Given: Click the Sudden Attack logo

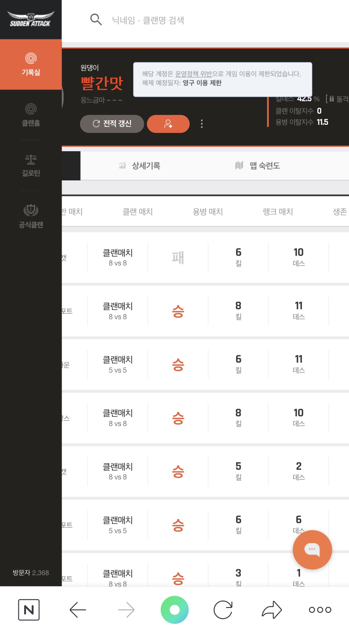Looking at the screenshot, I should coord(30,19).
